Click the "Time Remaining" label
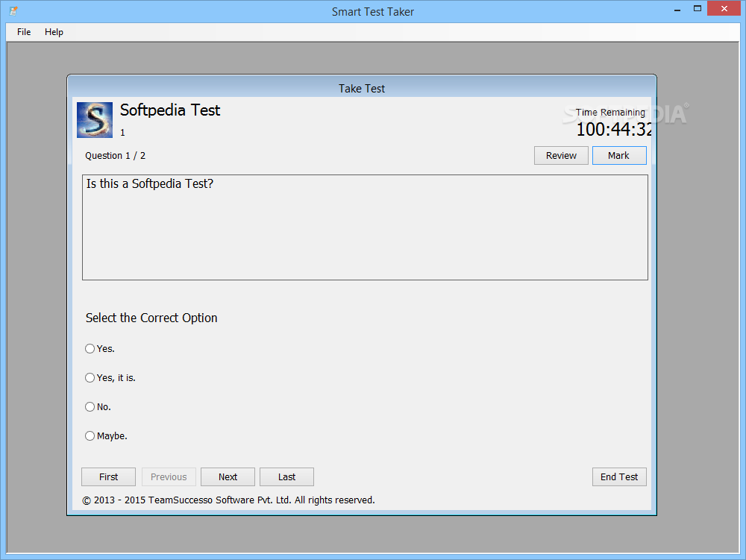 (610, 112)
